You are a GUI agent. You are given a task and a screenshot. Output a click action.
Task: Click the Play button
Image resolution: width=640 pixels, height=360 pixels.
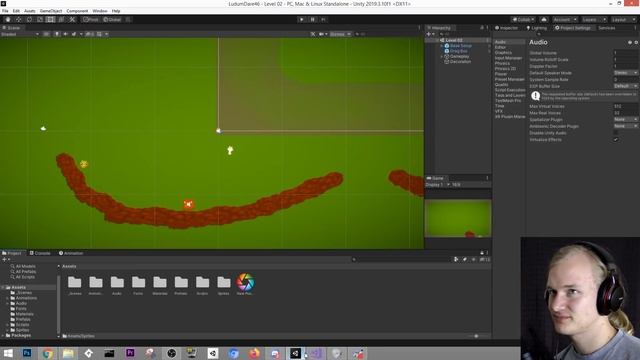[x=302, y=20]
